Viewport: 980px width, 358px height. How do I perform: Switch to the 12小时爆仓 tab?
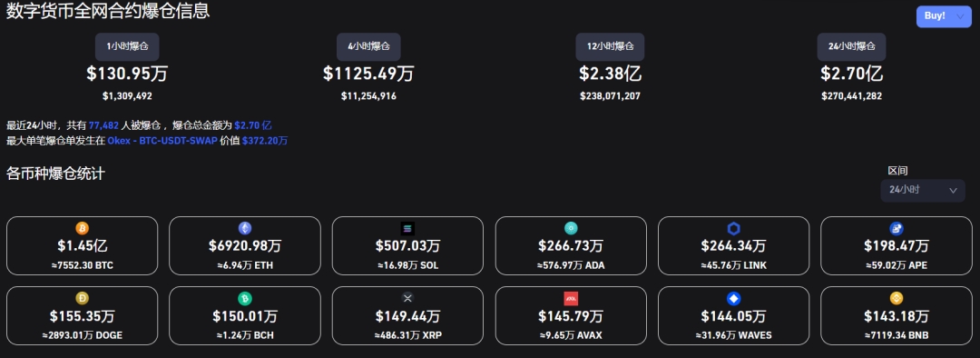[x=610, y=46]
